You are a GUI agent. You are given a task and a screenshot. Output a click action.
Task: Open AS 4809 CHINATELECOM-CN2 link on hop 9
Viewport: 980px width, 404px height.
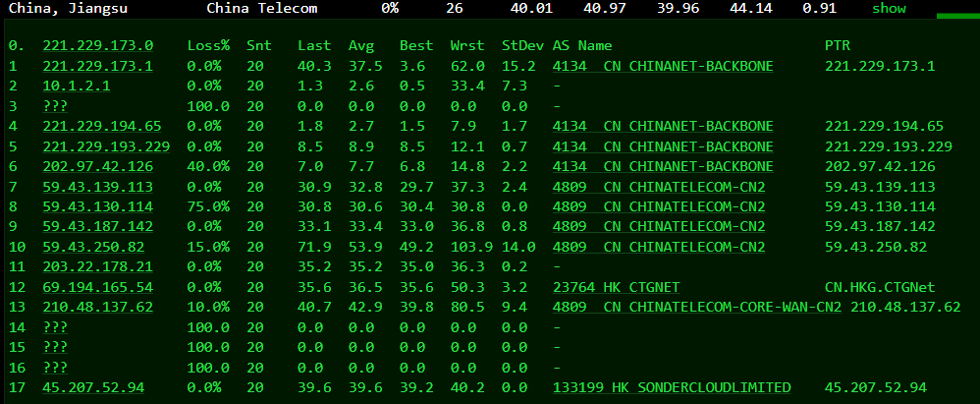659,227
